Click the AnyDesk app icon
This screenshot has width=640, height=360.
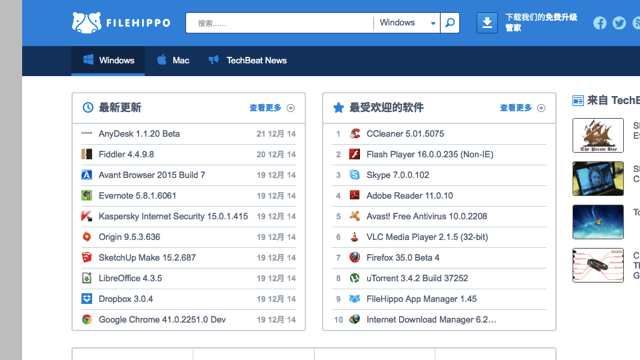click(x=87, y=133)
